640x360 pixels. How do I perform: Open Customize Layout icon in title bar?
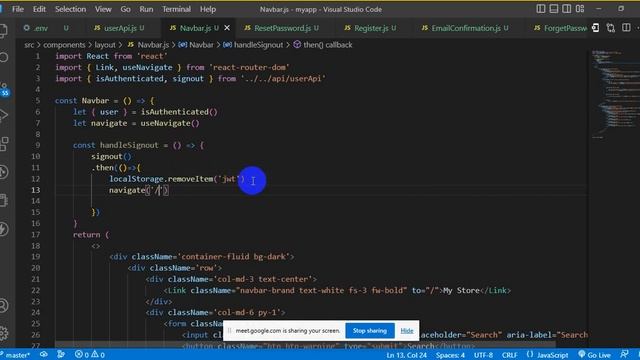coord(580,9)
